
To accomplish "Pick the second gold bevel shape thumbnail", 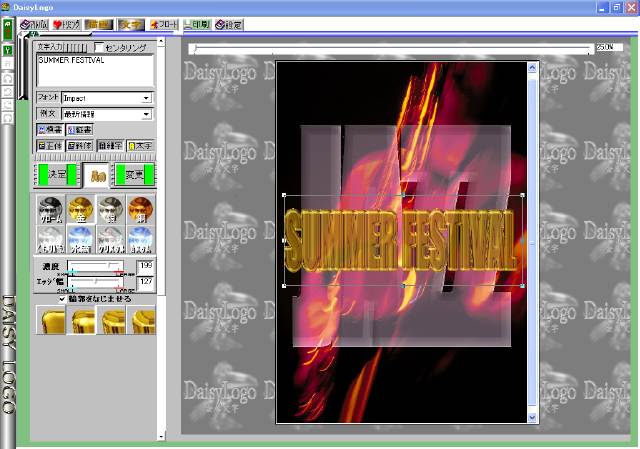I will [81, 320].
